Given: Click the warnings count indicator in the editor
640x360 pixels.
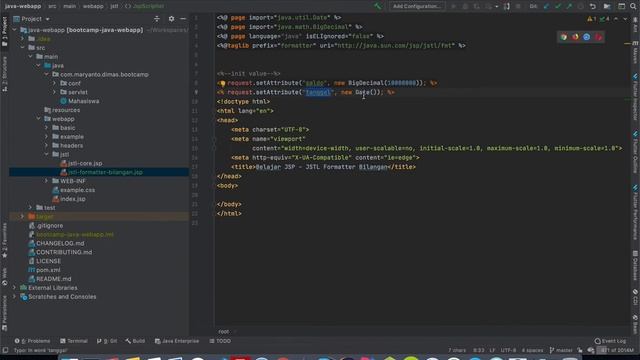Looking at the screenshot, I should (592, 19).
